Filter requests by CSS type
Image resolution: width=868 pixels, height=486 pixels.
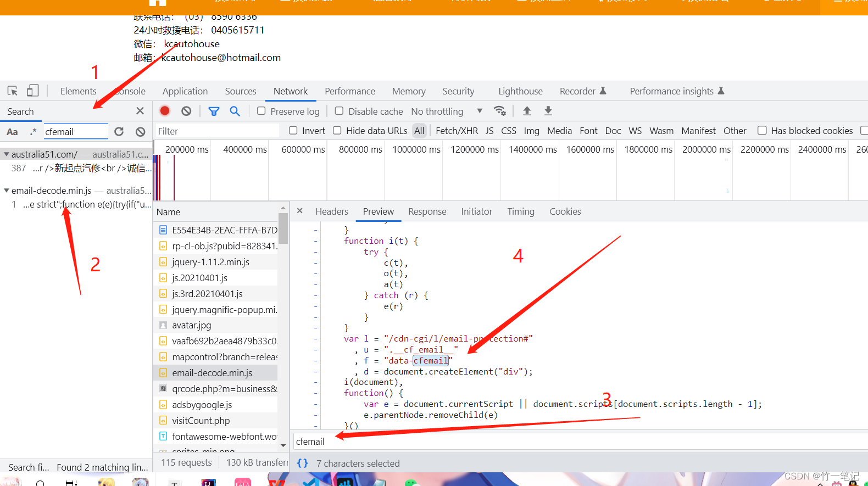[x=509, y=131]
